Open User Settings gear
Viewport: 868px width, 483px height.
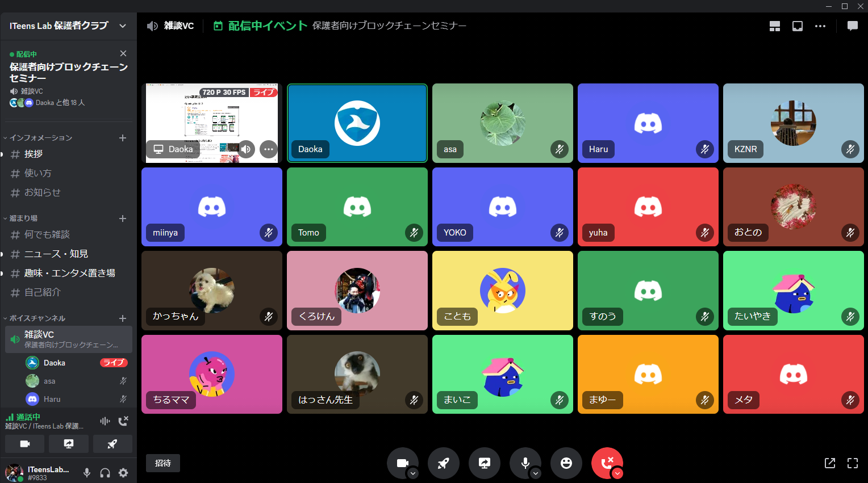point(123,473)
